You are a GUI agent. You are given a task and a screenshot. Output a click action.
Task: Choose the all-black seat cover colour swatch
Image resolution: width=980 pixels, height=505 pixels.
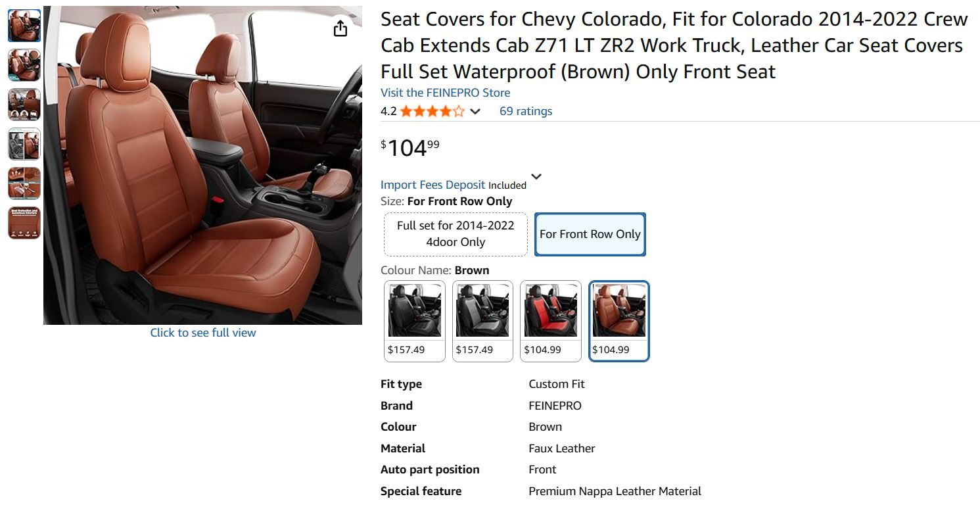click(x=414, y=321)
